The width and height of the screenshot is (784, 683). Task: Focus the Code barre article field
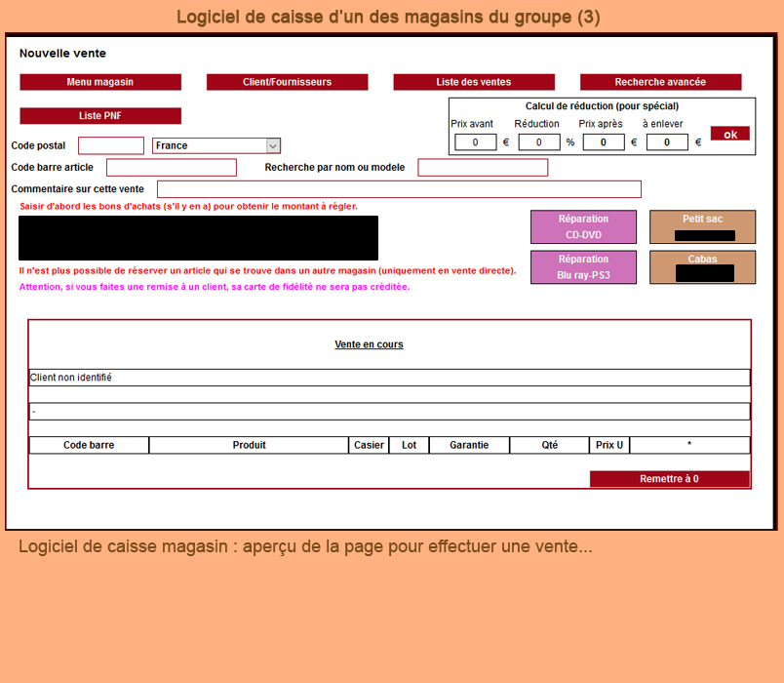172,168
